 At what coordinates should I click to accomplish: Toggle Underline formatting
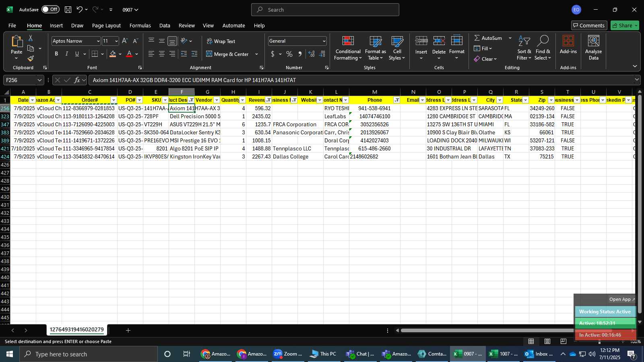77,54
